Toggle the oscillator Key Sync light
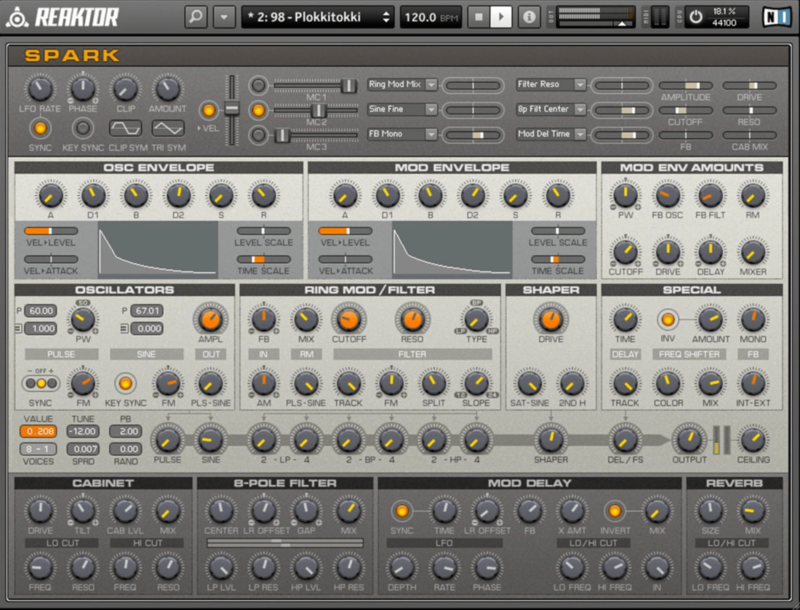This screenshot has height=610, width=800. pyautogui.click(x=125, y=383)
